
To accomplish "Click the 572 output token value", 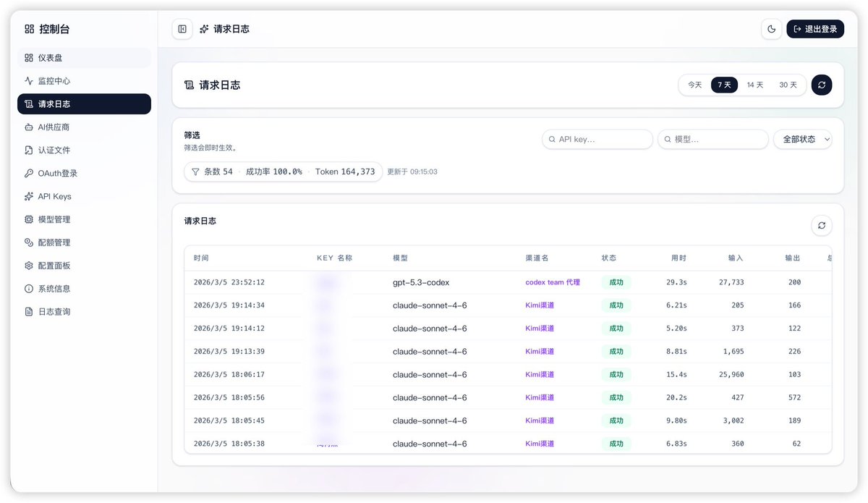I will coord(794,398).
